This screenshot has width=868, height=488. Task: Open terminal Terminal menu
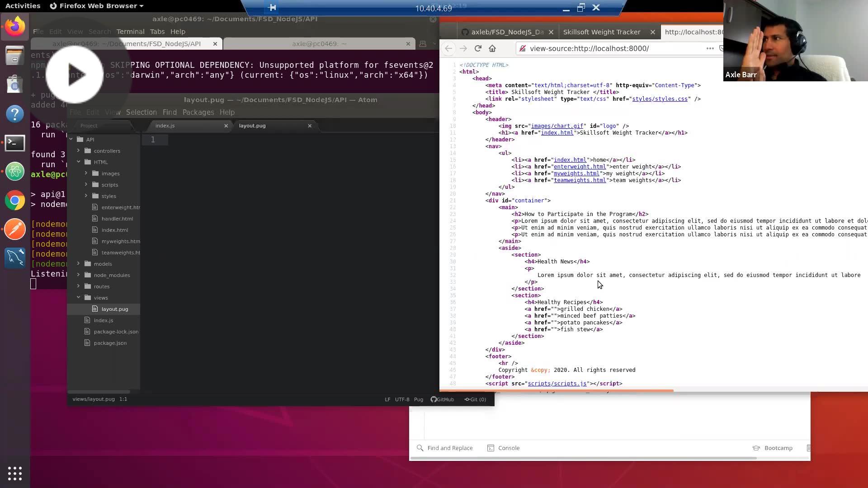[x=130, y=32]
